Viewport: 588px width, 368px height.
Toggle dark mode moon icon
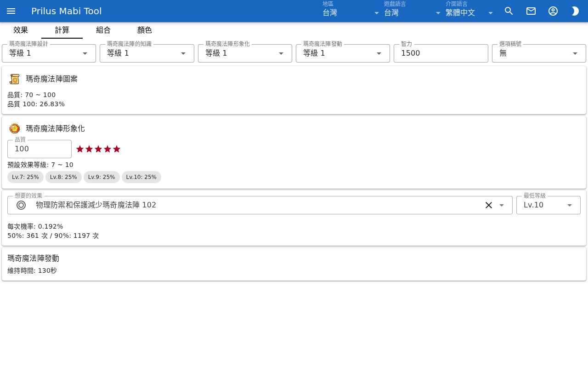[575, 11]
